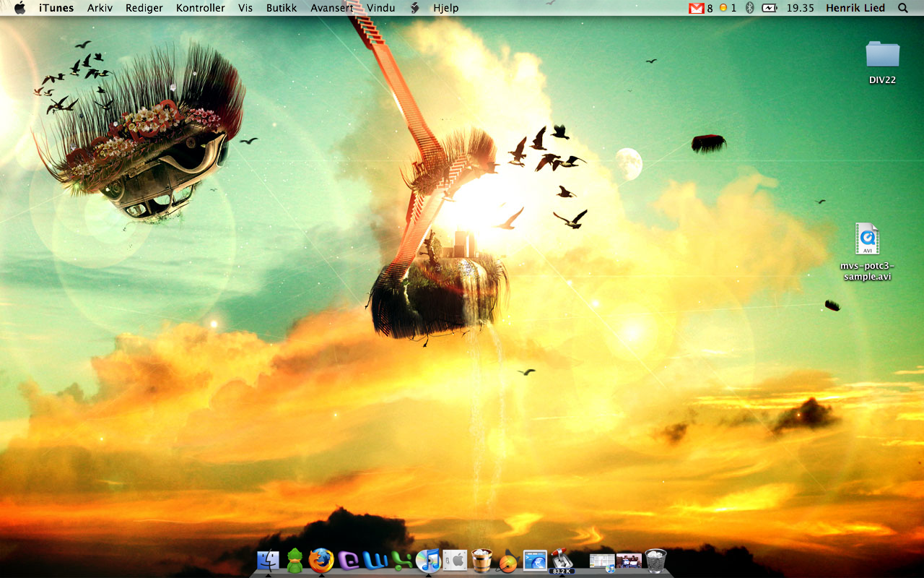
Task: Open the Vis menu
Action: (x=245, y=8)
